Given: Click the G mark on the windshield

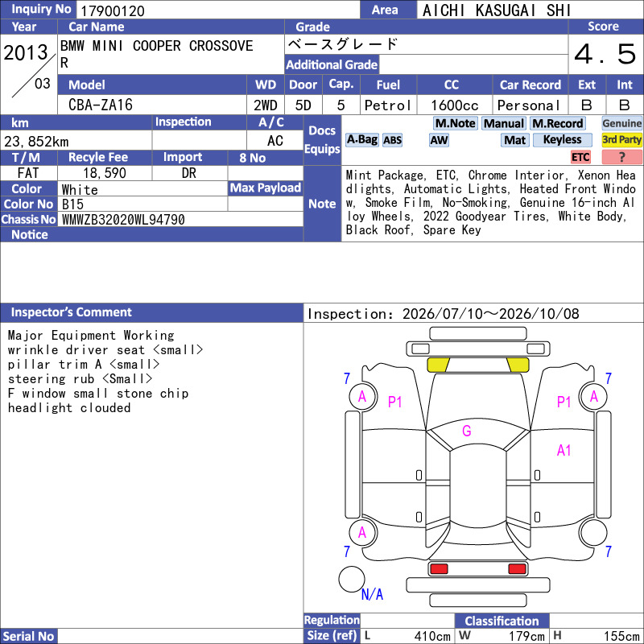Looking at the screenshot, I should (x=467, y=431).
